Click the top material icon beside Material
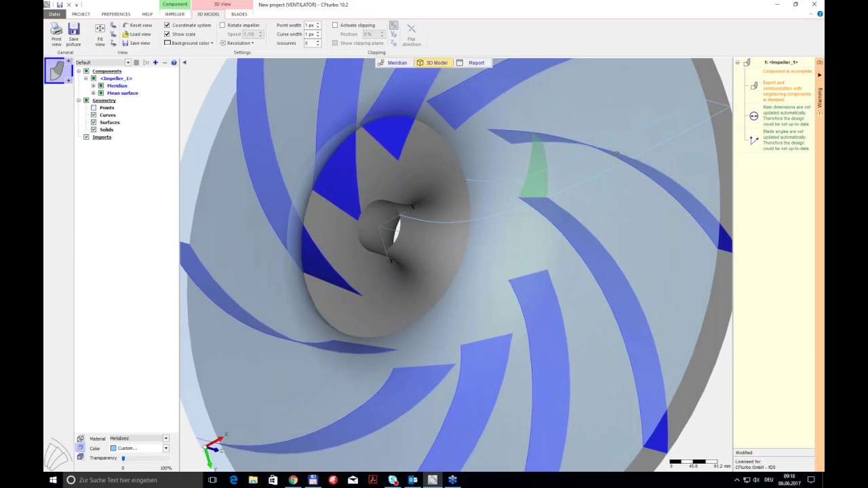Viewport: 868px width, 488px height. [x=80, y=439]
